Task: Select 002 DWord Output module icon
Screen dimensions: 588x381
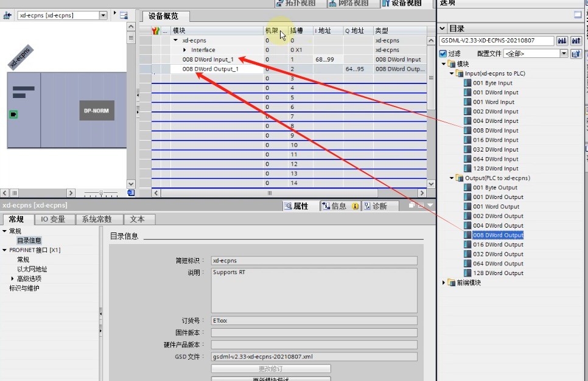Action: [467, 216]
